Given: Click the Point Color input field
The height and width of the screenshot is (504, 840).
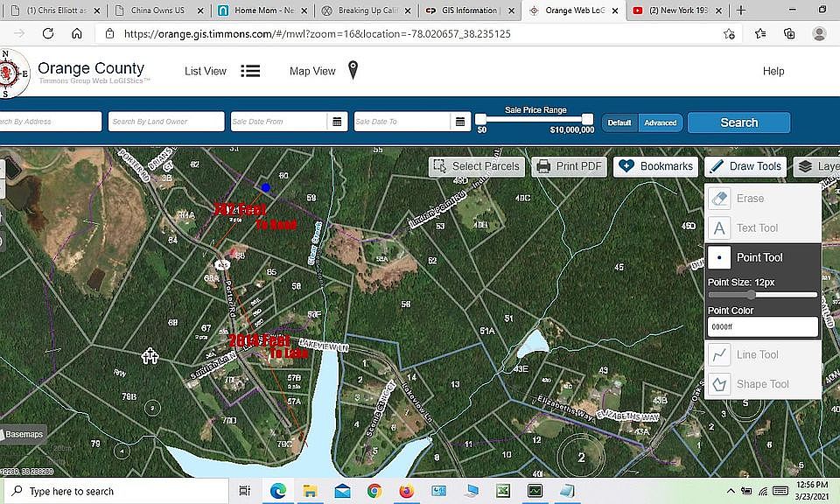Looking at the screenshot, I should (x=762, y=327).
